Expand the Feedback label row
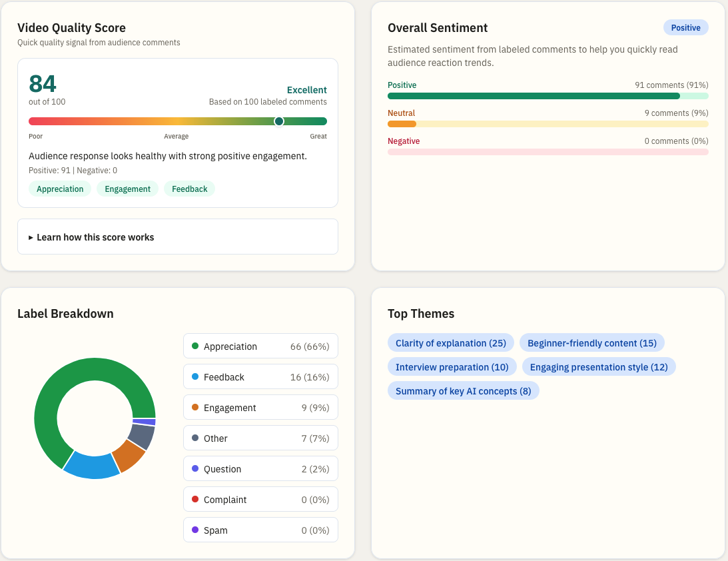 [260, 377]
